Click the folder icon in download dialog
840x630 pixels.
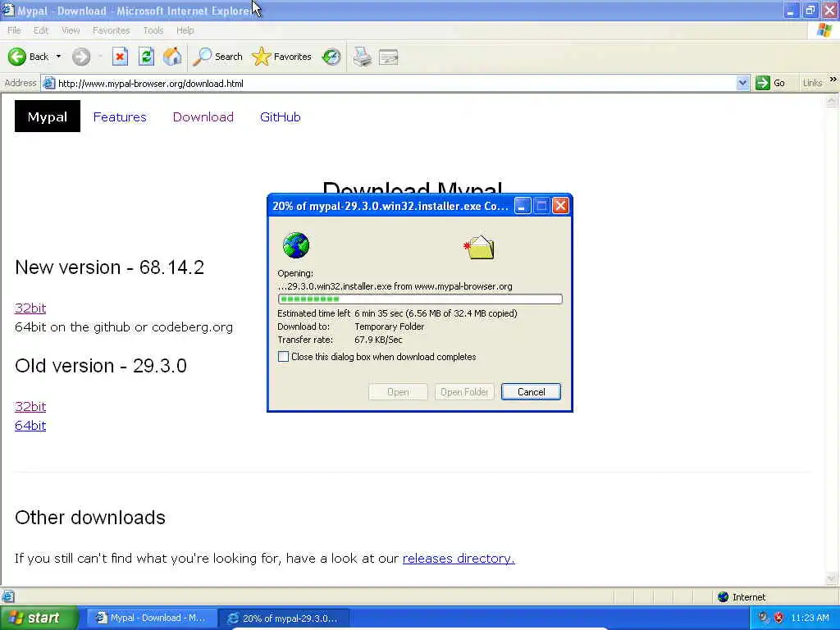(479, 248)
